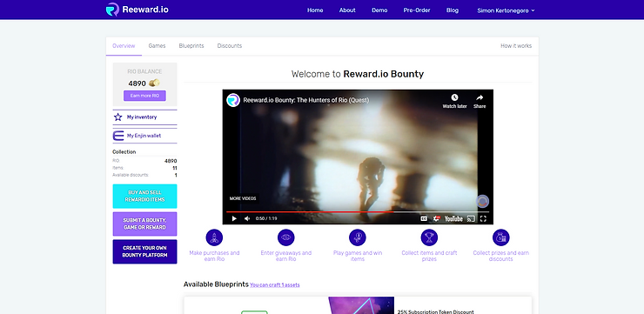This screenshot has width=644, height=314.
Task: Play the YouTube video
Action: pyautogui.click(x=234, y=219)
